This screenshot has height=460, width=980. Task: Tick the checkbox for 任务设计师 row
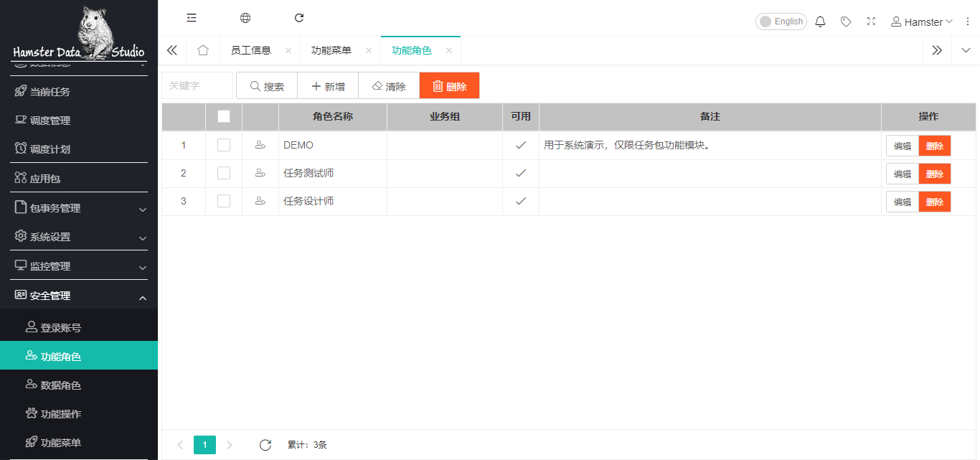click(224, 201)
